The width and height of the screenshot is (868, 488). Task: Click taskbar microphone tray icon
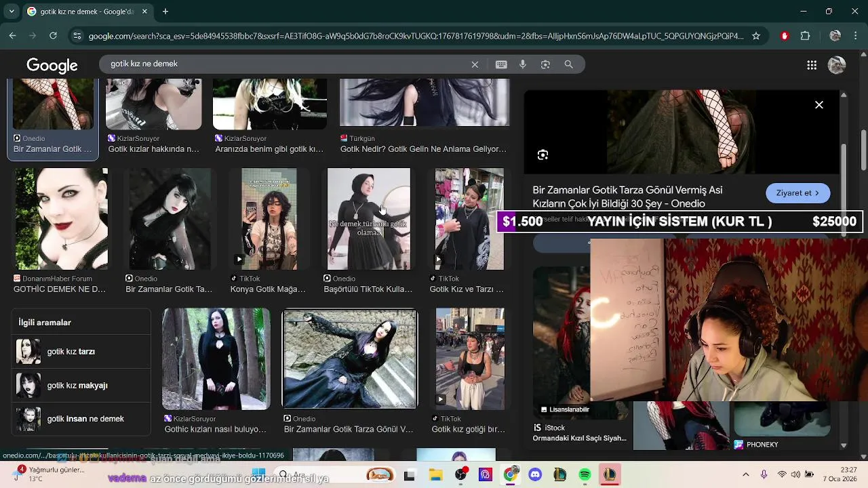(x=764, y=475)
